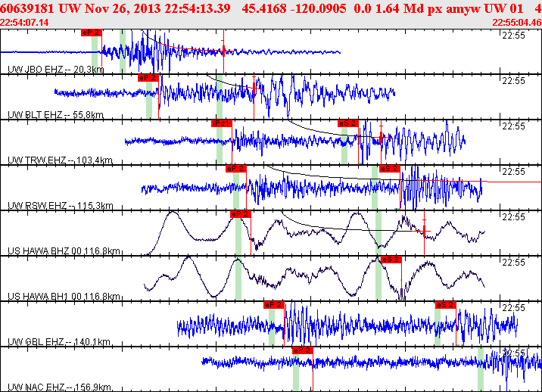This screenshot has height=392, width=542.
Task: Click the eP 2 pick flag on JBO trace
Action: tap(92, 33)
